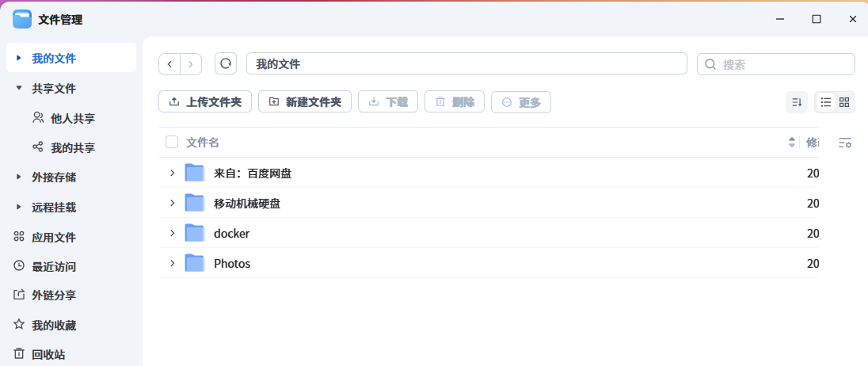Expand the 外接存储 tree section

(19, 177)
